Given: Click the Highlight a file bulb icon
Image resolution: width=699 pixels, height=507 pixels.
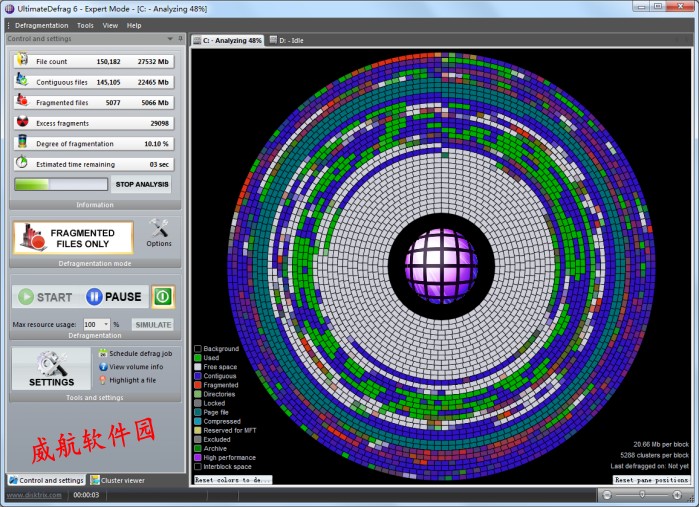Looking at the screenshot, I should point(102,380).
